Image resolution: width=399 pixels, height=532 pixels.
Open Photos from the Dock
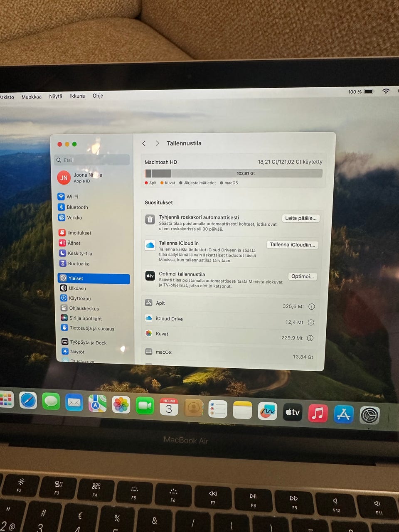121,405
